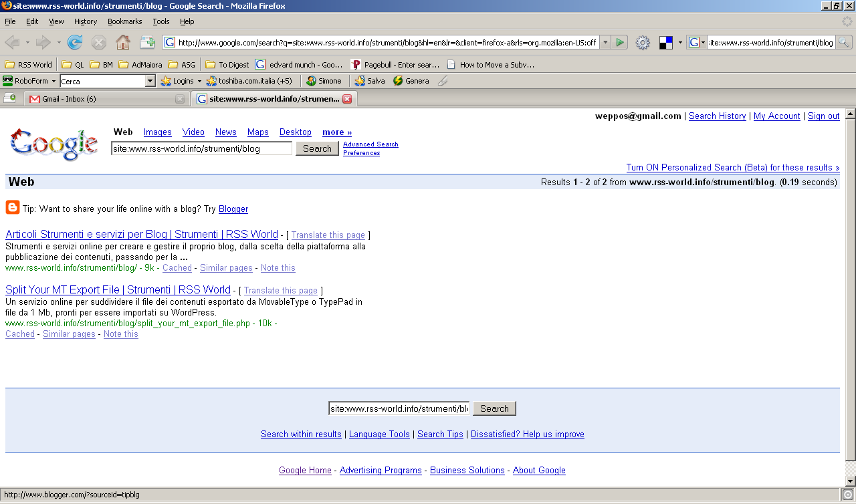Open the RSS World bookmarks folder
This screenshot has width=856, height=504.
(28, 65)
